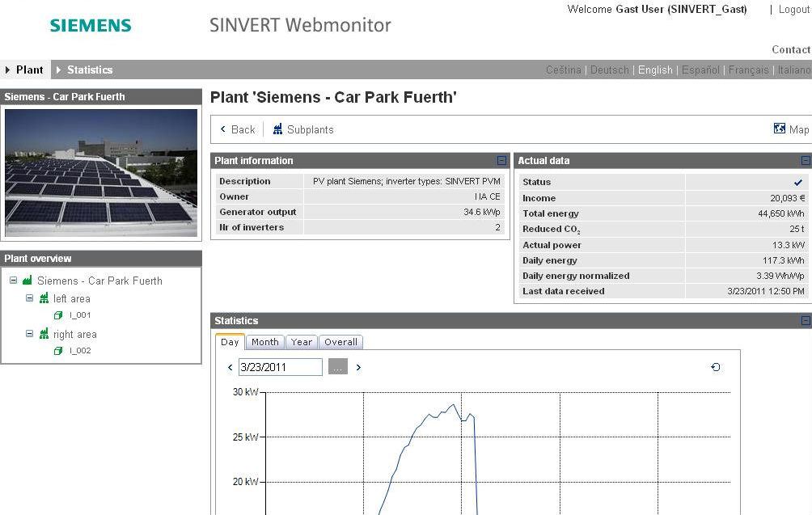Select Siemens - Car Park Fuerth tree root

coord(99,281)
